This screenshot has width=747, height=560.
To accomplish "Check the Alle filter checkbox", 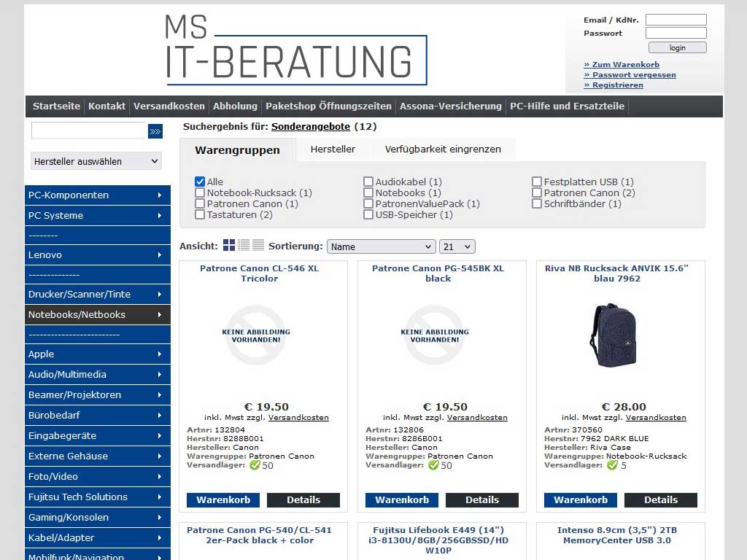I will tap(200, 182).
